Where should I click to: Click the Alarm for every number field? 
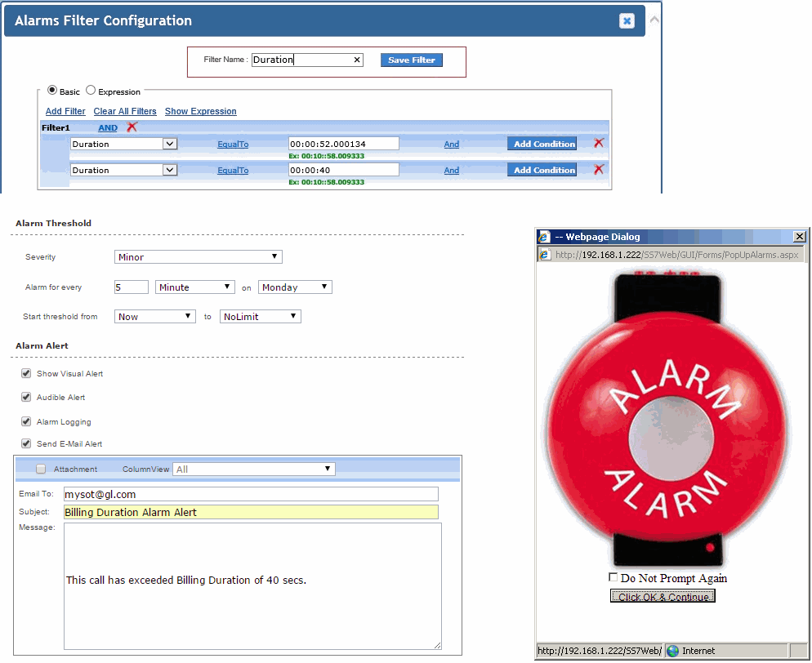coord(132,287)
